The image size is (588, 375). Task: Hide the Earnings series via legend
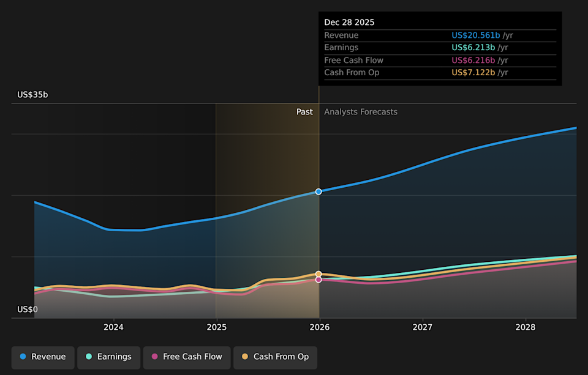[x=108, y=357]
